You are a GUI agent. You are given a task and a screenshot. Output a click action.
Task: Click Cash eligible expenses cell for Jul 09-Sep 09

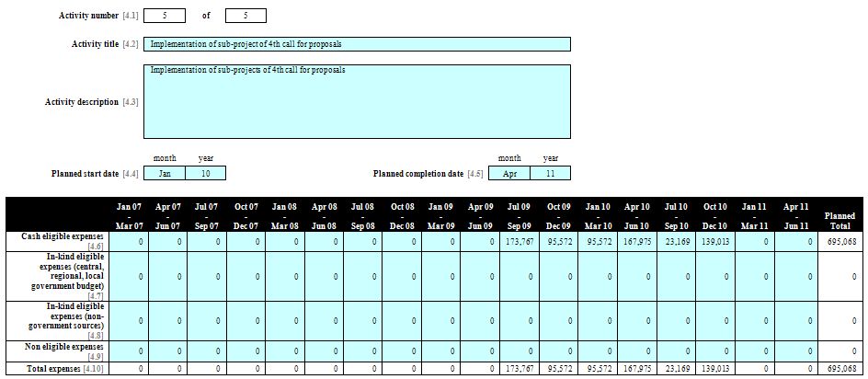tap(520, 240)
